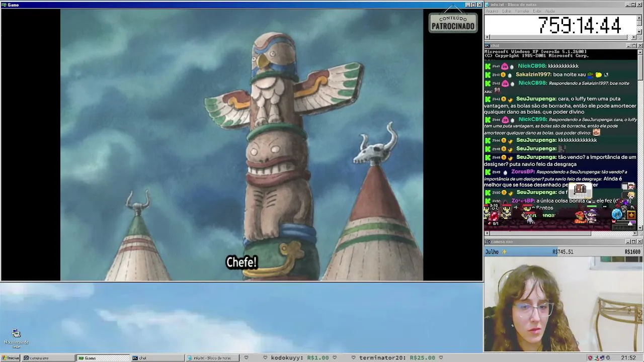Minimize the chat console window
Screen dimensions: 644x362
[628, 46]
